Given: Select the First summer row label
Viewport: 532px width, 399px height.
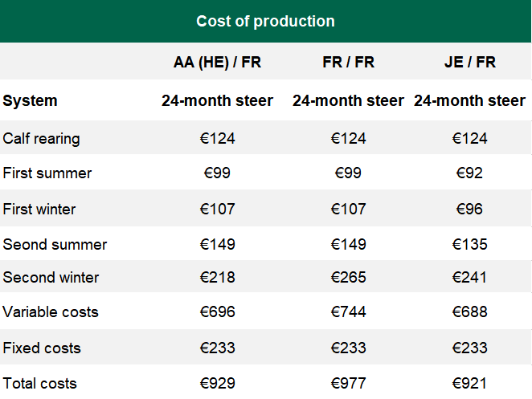Looking at the screenshot, I should (47, 173).
